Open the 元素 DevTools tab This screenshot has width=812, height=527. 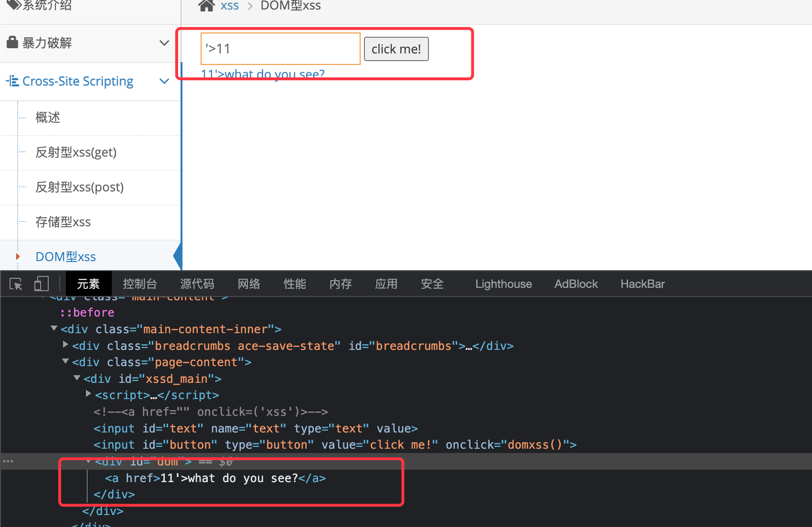click(88, 284)
